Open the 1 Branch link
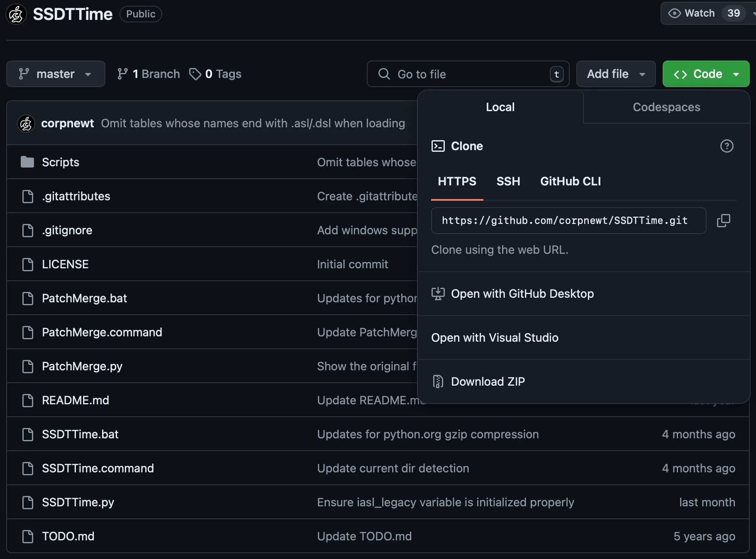Viewport: 756px width, 559px height. pyautogui.click(x=149, y=74)
